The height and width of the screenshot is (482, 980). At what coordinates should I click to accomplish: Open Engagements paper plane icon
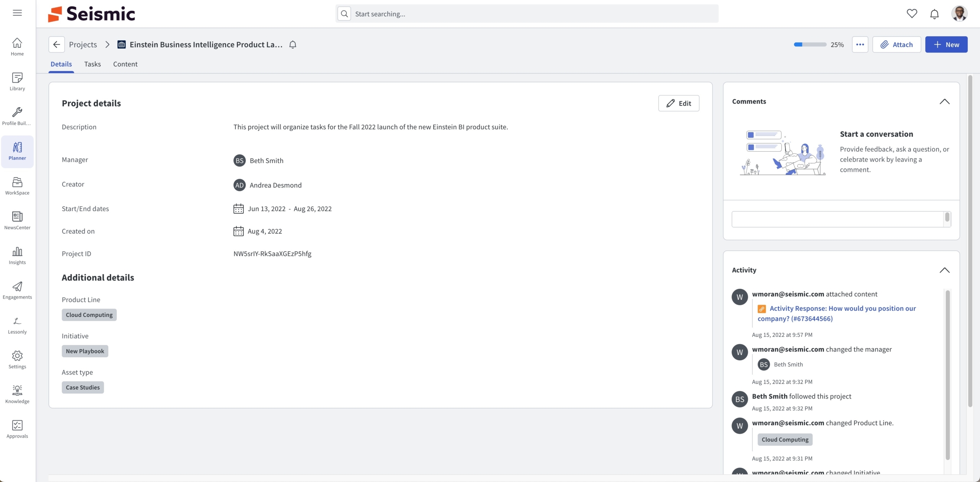tap(17, 290)
